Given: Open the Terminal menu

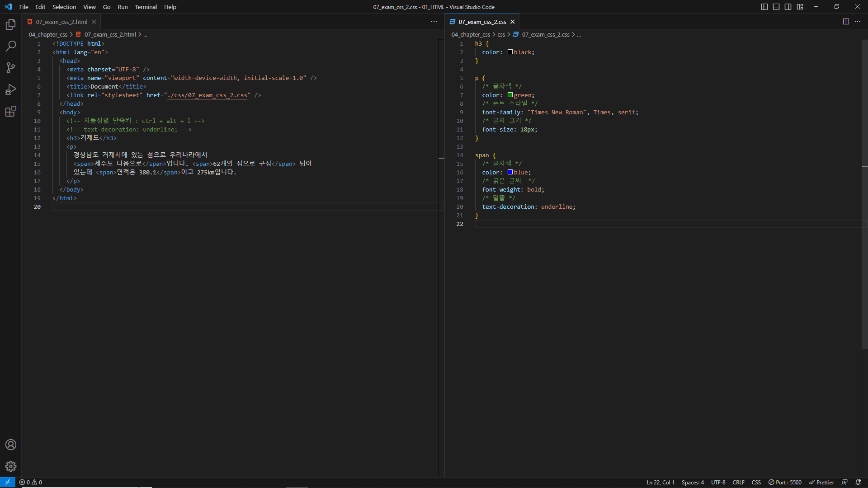Looking at the screenshot, I should pyautogui.click(x=146, y=7).
